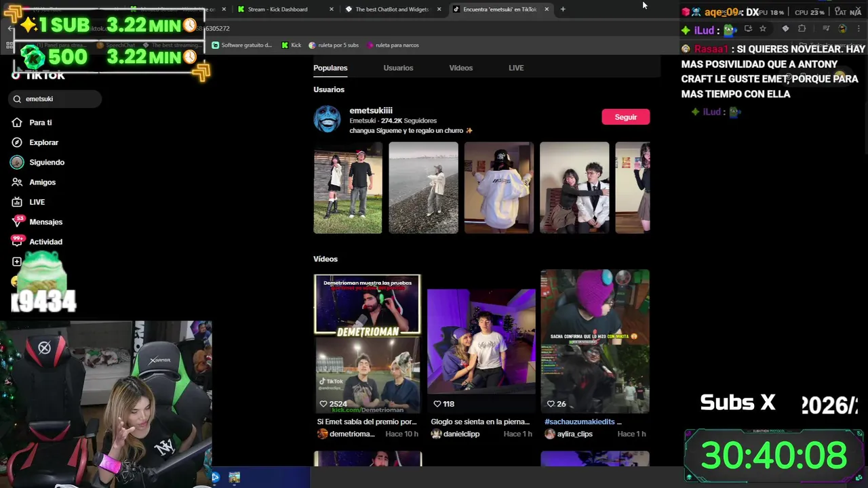Click the 118 likes heart

tap(437, 404)
